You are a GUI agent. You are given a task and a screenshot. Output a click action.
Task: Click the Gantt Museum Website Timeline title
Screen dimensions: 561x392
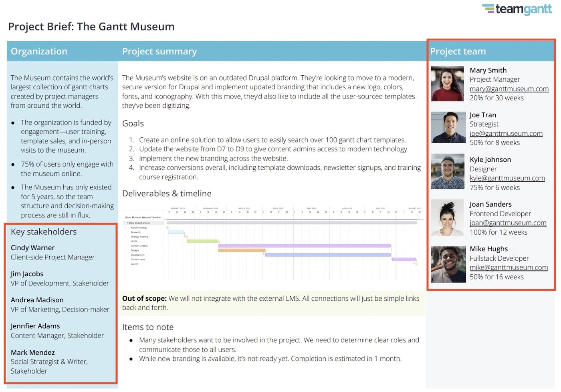[143, 217]
